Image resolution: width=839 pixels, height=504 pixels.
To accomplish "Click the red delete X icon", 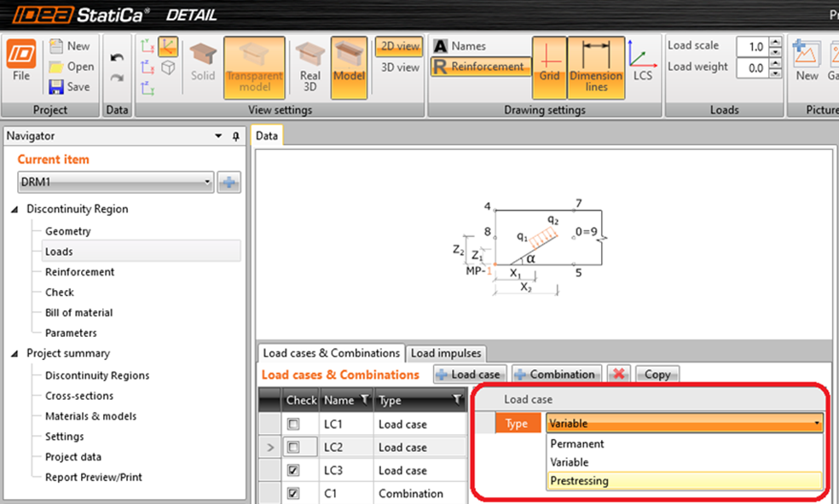I will (619, 374).
